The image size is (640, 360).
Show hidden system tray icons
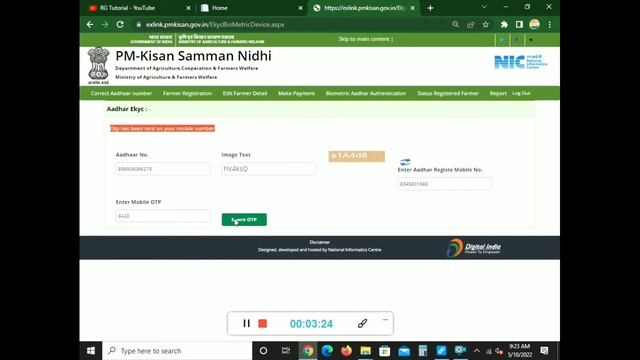click(476, 351)
